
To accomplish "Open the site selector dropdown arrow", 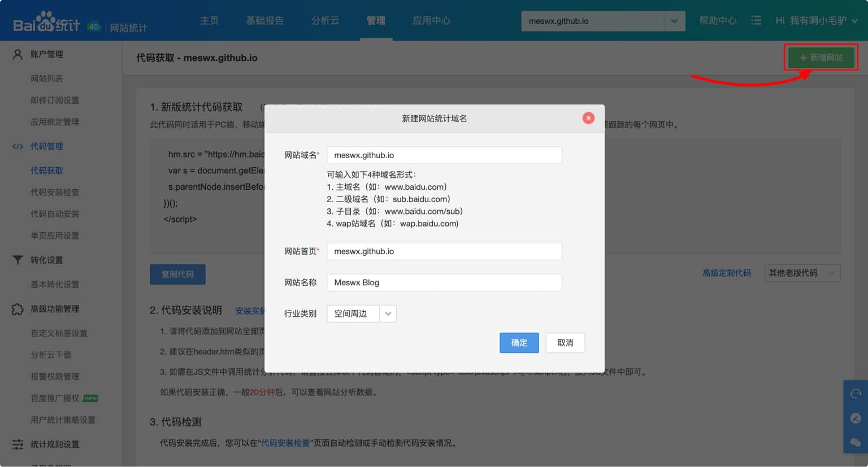I will point(674,21).
